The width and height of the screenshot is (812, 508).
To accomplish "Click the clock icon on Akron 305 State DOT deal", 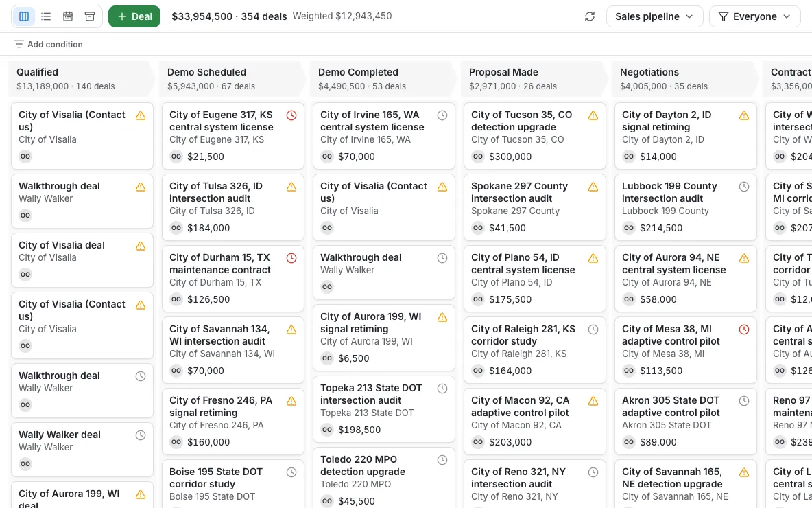I will (x=744, y=401).
